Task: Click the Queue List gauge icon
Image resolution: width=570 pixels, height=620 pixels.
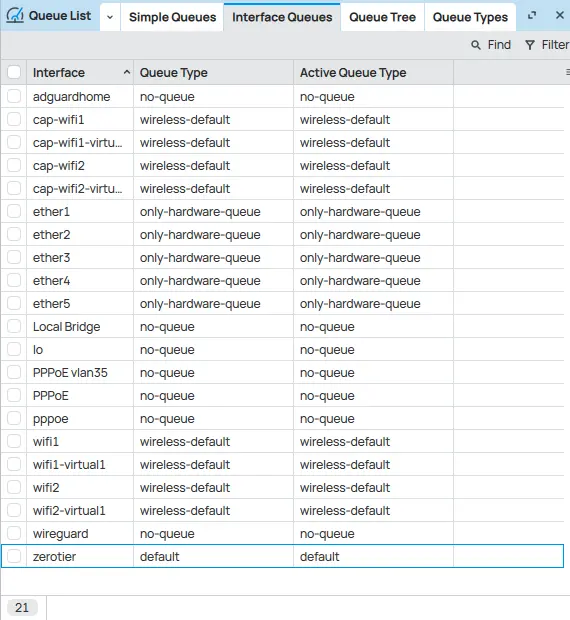Action: pos(15,16)
